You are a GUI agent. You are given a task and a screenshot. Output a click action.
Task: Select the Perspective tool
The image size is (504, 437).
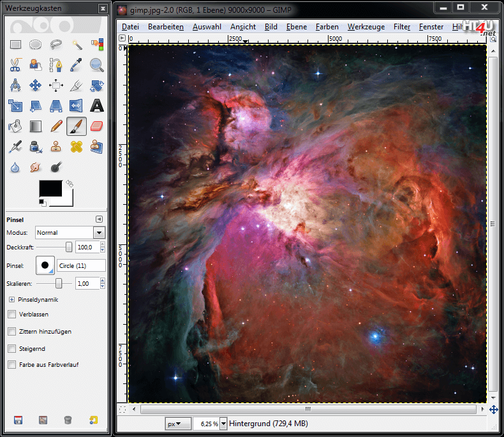pyautogui.click(x=56, y=106)
